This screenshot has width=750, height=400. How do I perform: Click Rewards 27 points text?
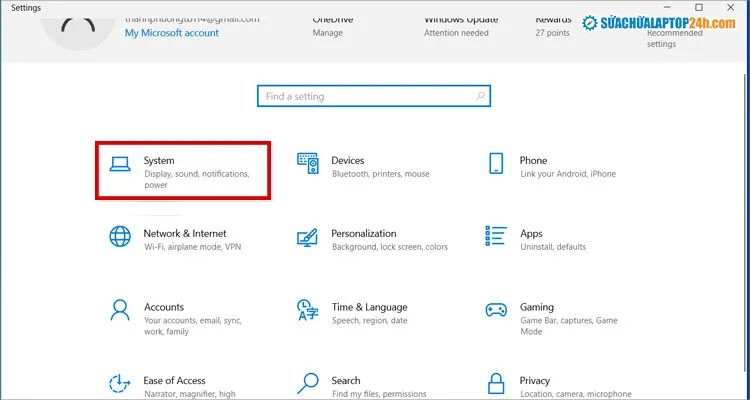[x=552, y=33]
